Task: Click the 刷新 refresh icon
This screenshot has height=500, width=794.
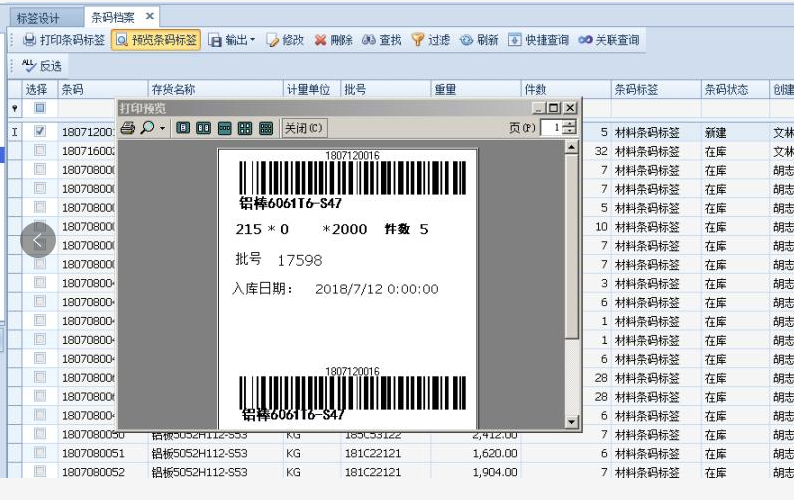Action: pyautogui.click(x=466, y=40)
